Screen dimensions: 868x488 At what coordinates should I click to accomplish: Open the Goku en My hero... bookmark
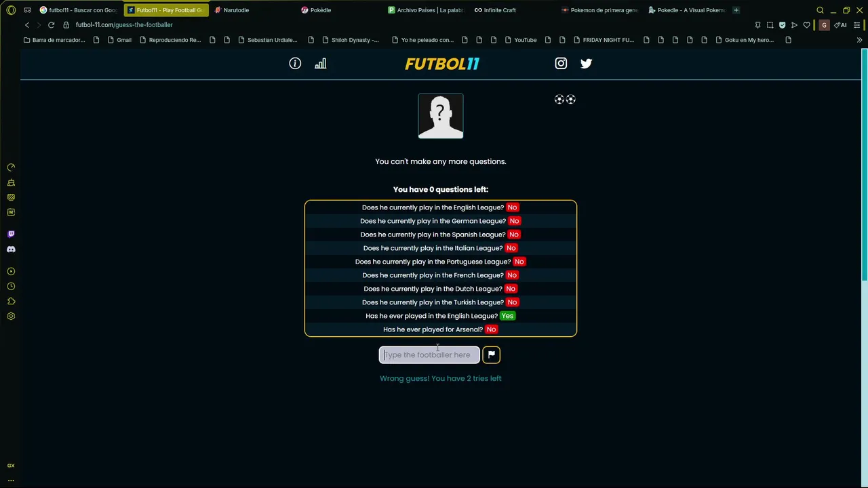[744, 40]
